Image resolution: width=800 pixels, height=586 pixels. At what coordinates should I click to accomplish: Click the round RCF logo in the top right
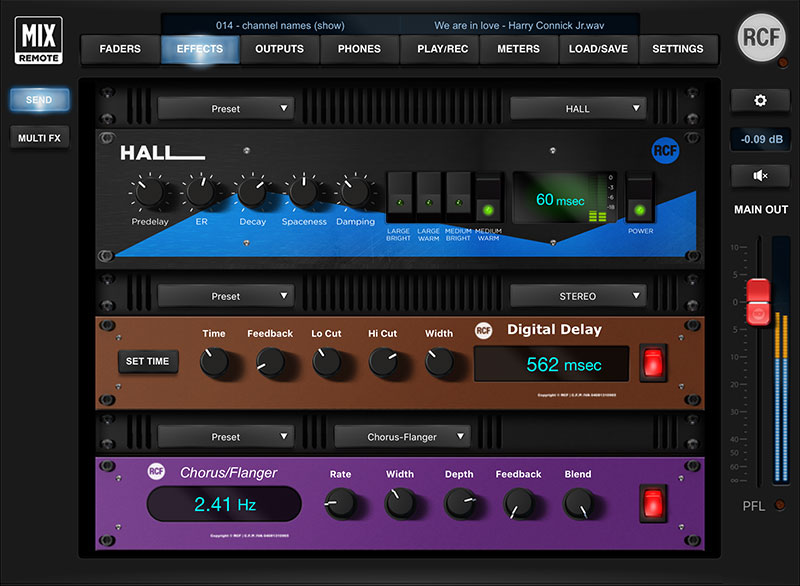tap(761, 39)
